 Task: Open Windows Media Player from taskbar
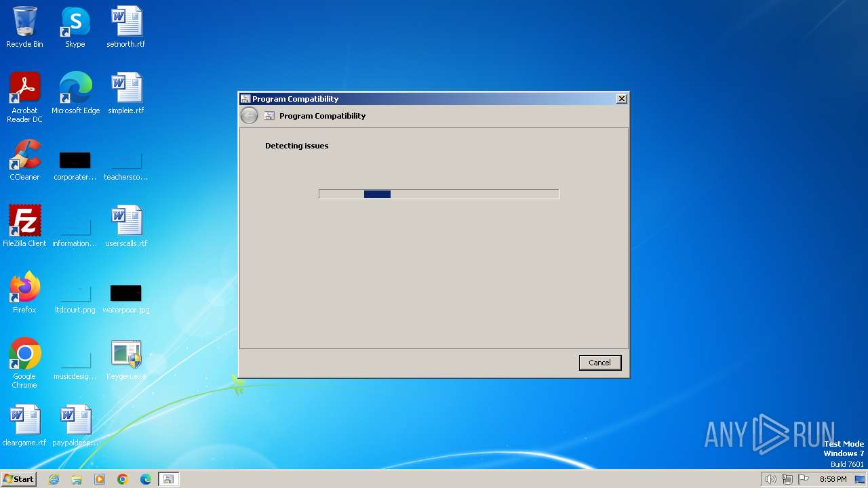tap(100, 479)
